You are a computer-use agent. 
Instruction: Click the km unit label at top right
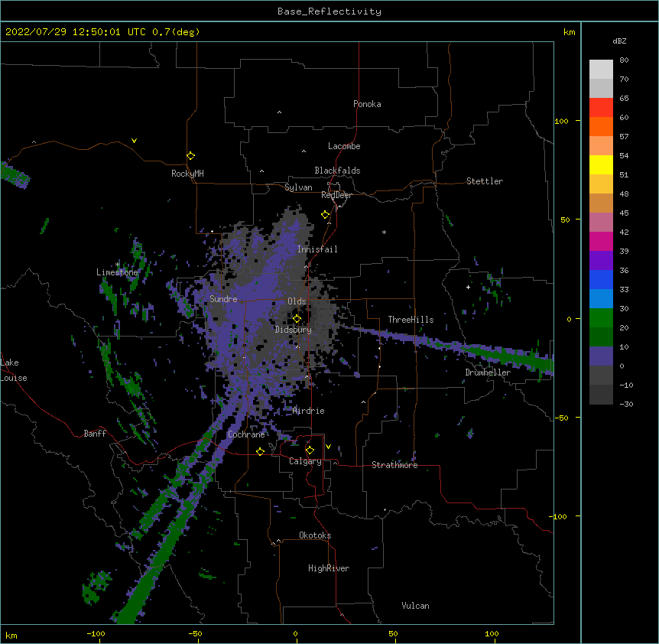(570, 32)
